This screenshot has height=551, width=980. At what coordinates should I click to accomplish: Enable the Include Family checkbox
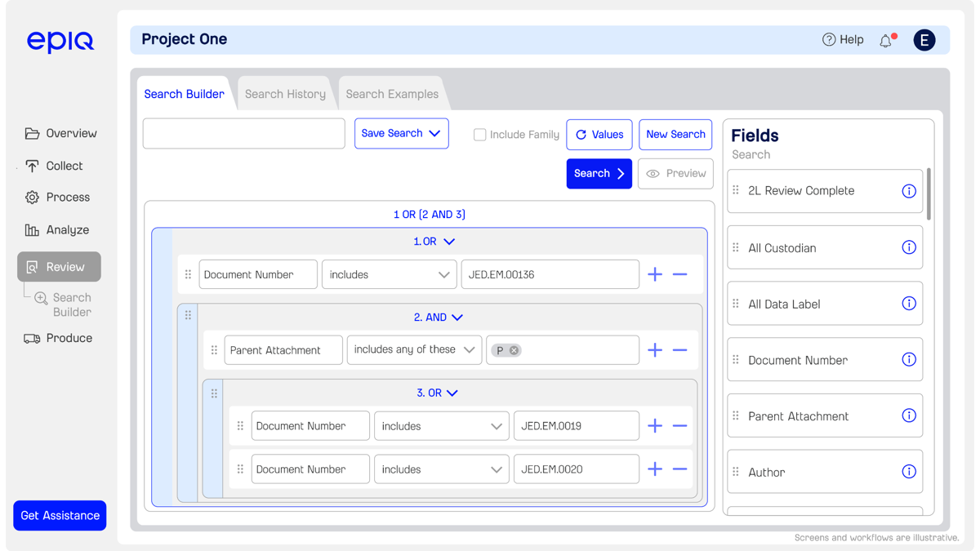(x=480, y=135)
